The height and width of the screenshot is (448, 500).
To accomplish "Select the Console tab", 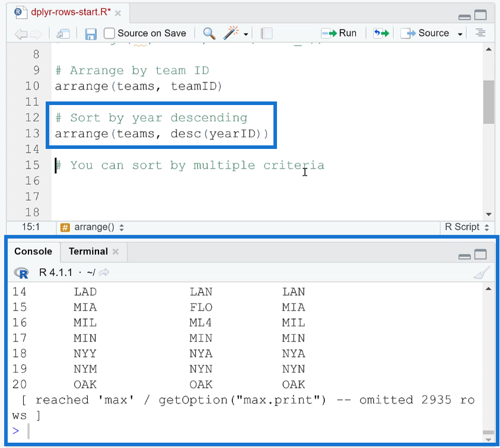I will click(33, 252).
